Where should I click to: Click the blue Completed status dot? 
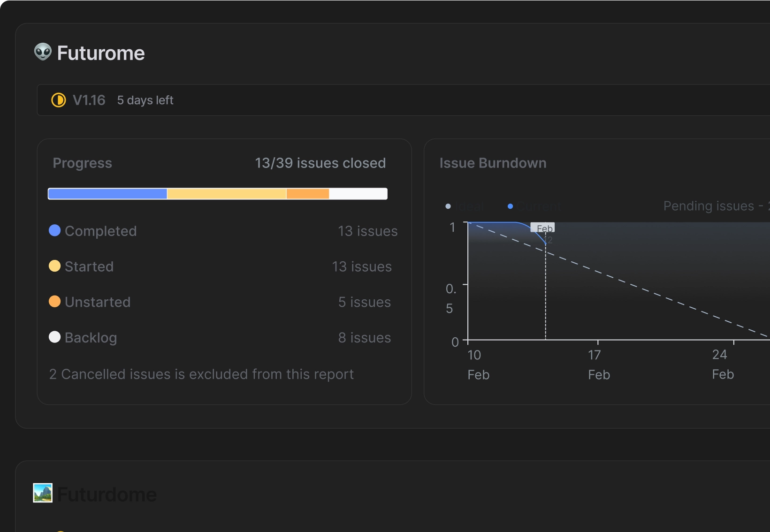click(55, 230)
